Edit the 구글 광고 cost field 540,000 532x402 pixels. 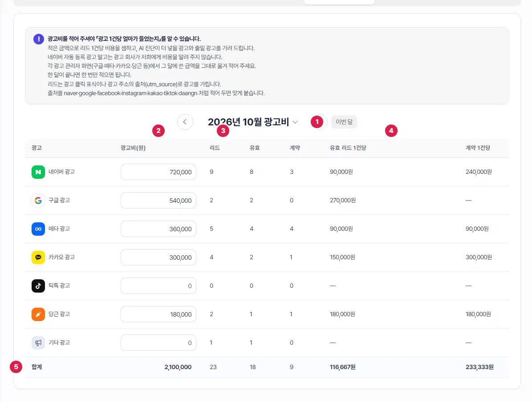point(158,200)
